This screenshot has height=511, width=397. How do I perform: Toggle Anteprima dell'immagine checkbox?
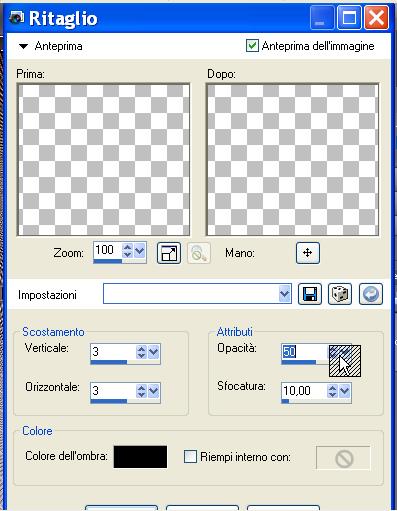click(252, 46)
